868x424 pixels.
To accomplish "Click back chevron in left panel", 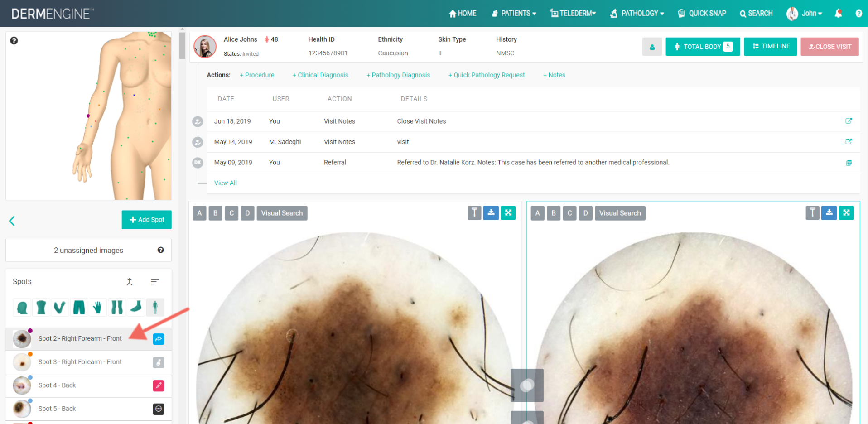I will [12, 221].
